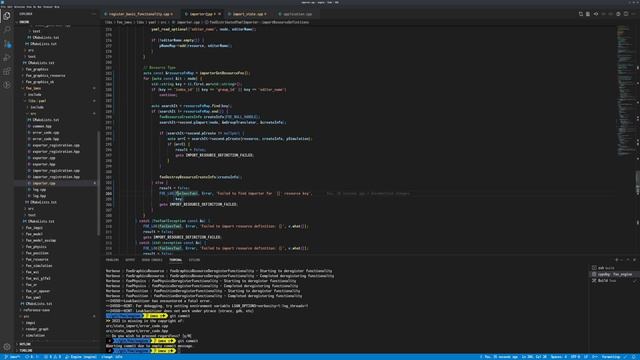Viewport: 640px width, 360px height.
Task: Switch to import_state.cpp tab
Action: 248,14
